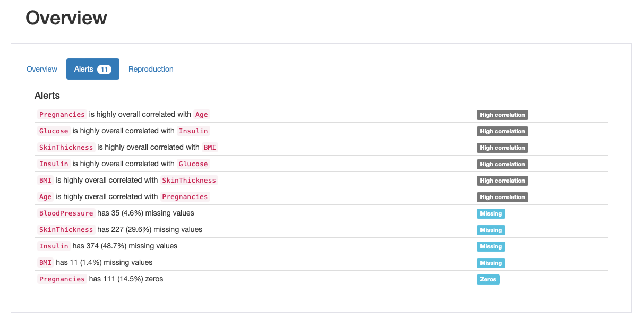Click 'has 227 (29.6%) missing values' text
This screenshot has height=318, width=644.
click(x=150, y=229)
